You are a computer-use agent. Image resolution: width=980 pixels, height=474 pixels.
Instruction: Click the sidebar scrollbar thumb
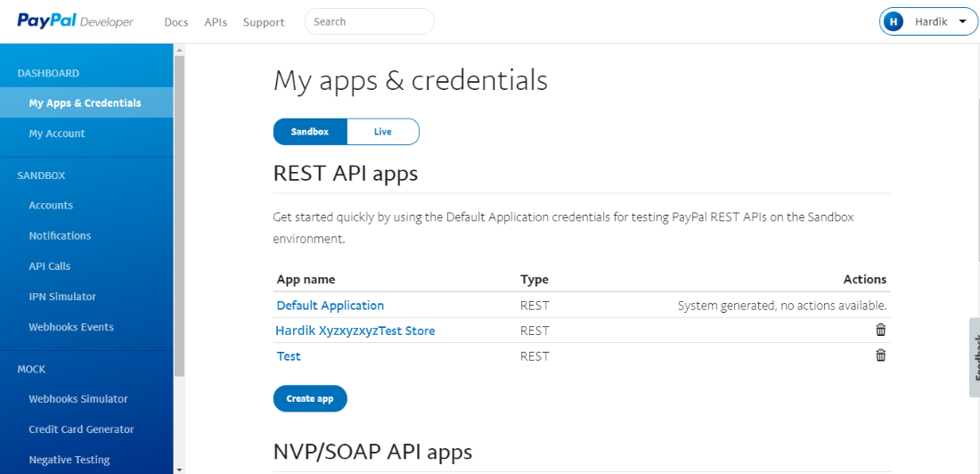click(x=179, y=216)
